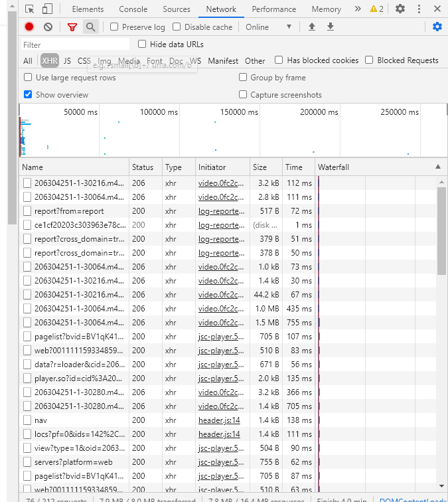Select the Network tab
The width and height of the screenshot is (448, 502).
click(x=221, y=9)
